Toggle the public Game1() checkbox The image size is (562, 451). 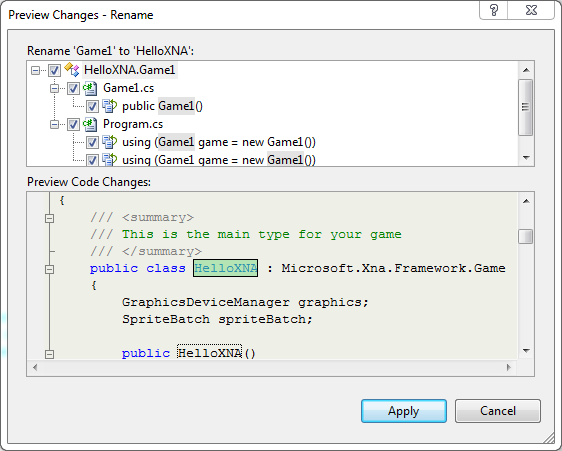[92, 106]
